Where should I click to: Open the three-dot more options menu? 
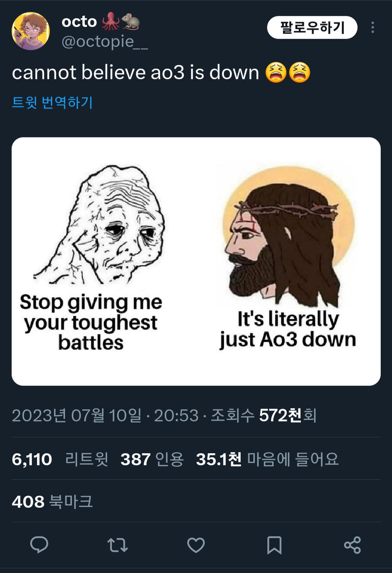373,28
